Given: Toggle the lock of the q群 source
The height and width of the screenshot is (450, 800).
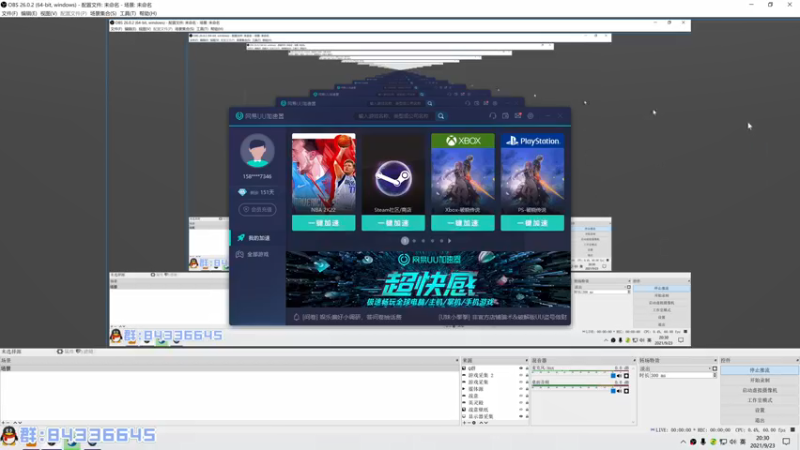Looking at the screenshot, I should tap(527, 368).
